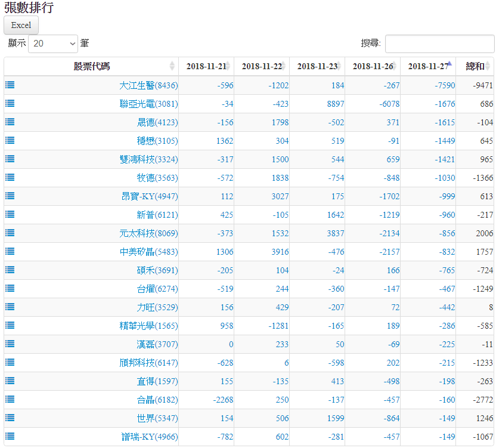The image size is (496, 448).
Task: Click into the 搜尋 search field
Action: 439,44
